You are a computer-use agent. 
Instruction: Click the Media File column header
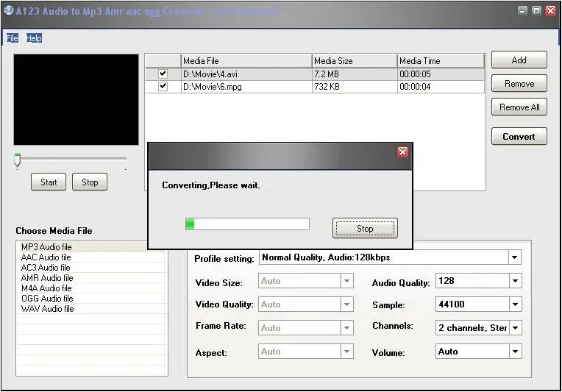246,61
